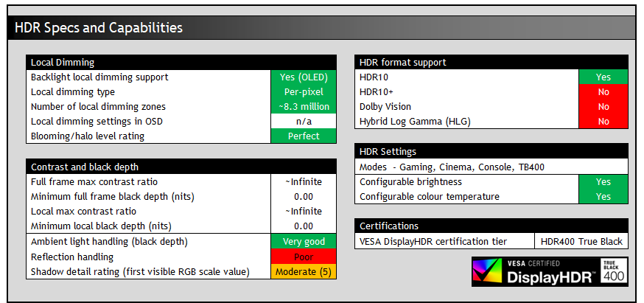Select the HDR format support header
Image resolution: width=644 pixels, height=303 pixels.
coord(491,63)
